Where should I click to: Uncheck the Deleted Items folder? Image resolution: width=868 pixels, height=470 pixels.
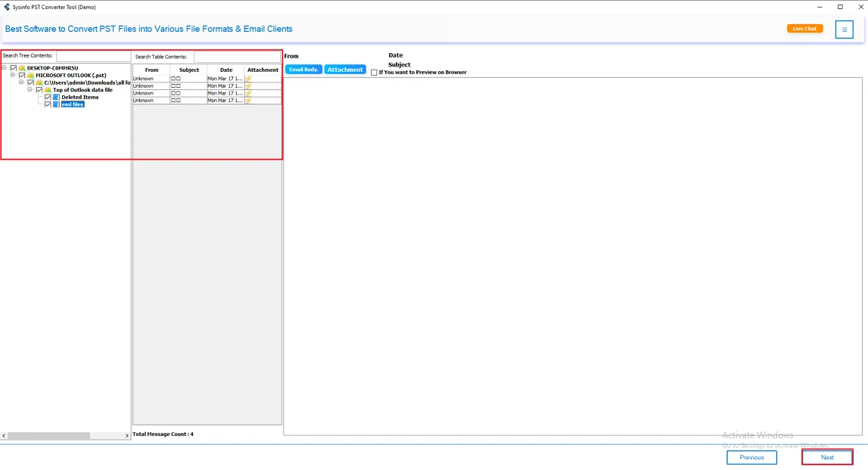click(x=48, y=97)
